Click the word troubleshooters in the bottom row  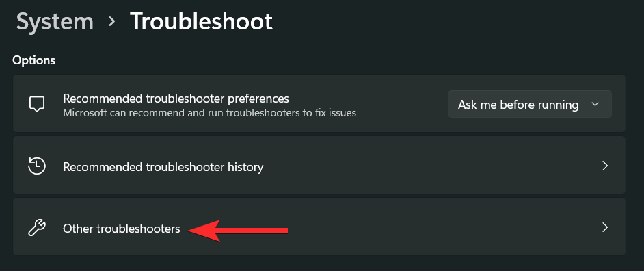(138, 229)
